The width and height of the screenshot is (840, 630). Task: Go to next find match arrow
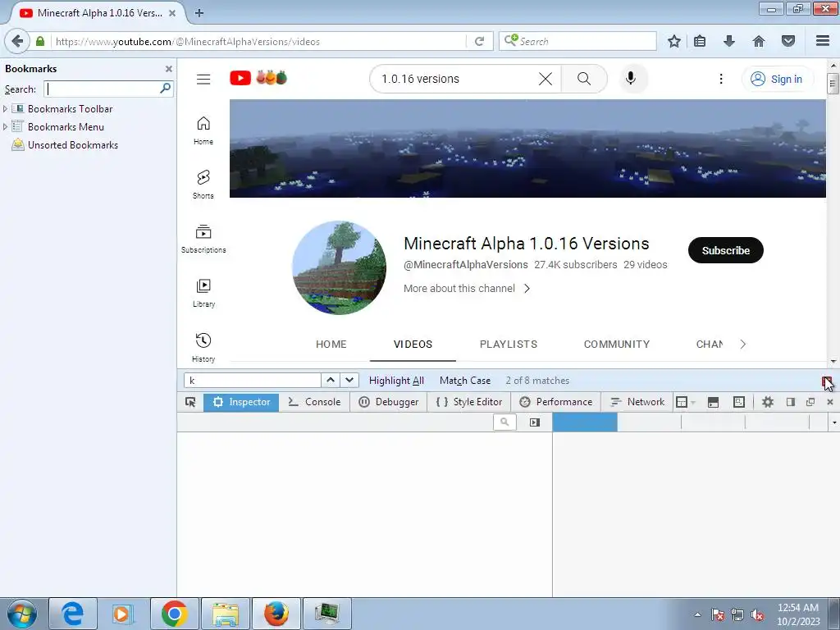coord(349,381)
